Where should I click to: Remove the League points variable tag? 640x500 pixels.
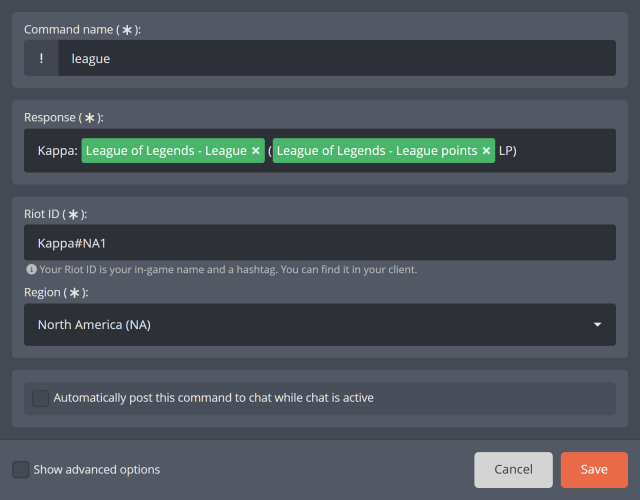tap(486, 151)
